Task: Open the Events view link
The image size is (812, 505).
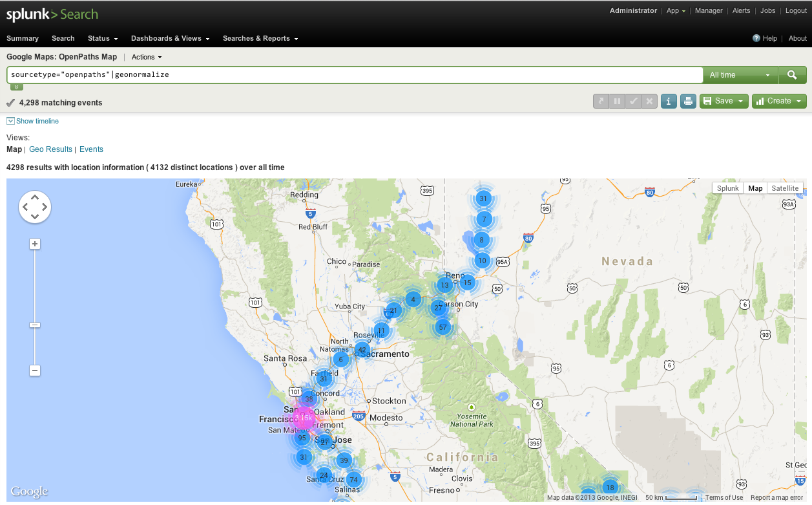Action: point(91,149)
